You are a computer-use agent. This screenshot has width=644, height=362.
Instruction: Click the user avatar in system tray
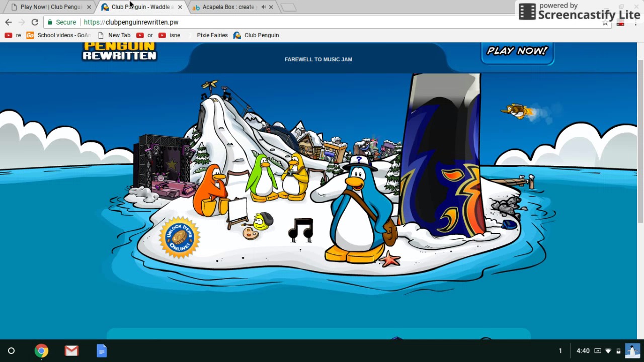click(x=632, y=351)
